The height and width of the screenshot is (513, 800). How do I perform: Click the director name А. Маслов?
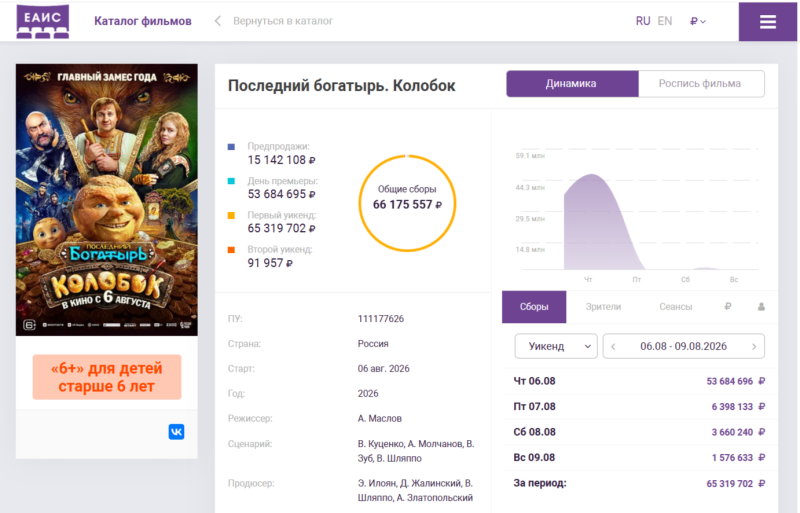pyautogui.click(x=380, y=419)
